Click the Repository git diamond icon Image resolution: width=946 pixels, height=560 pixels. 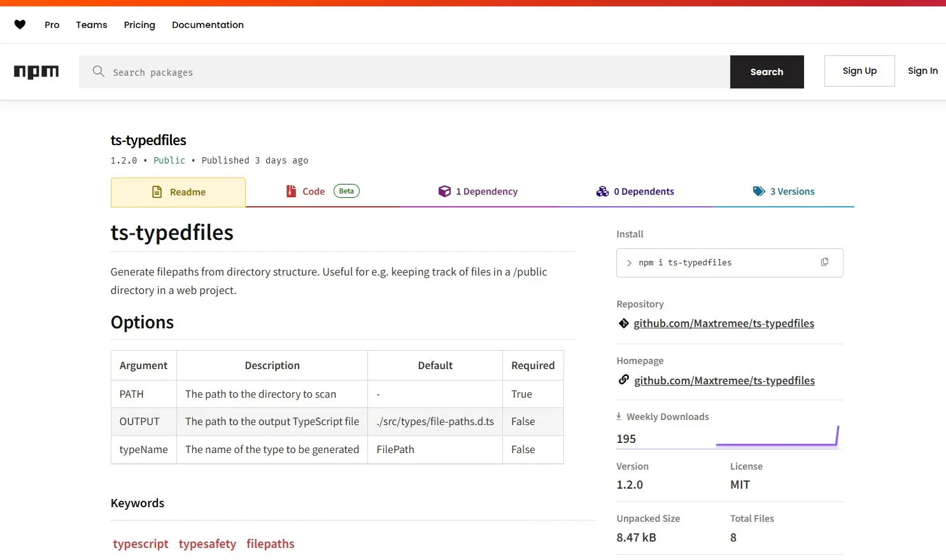click(624, 323)
